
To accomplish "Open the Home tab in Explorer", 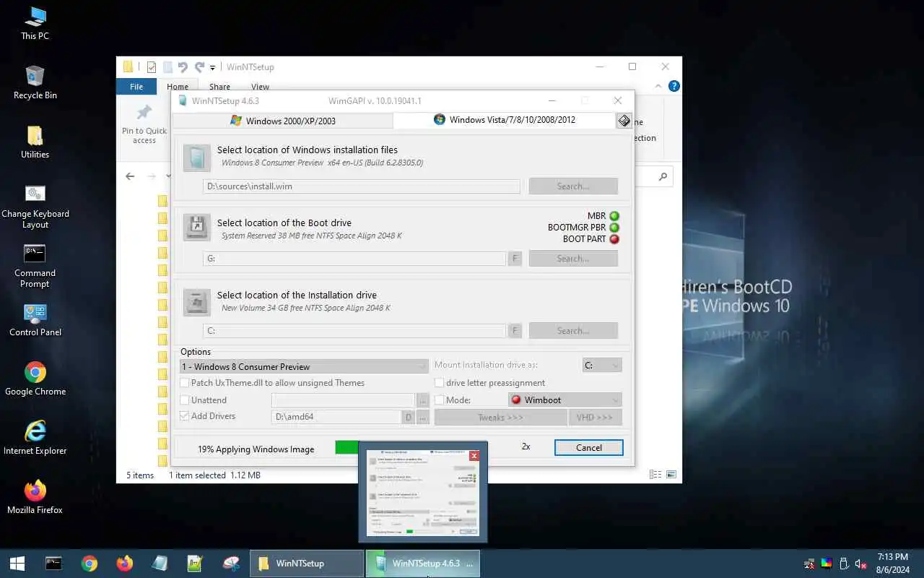I will pos(177,87).
